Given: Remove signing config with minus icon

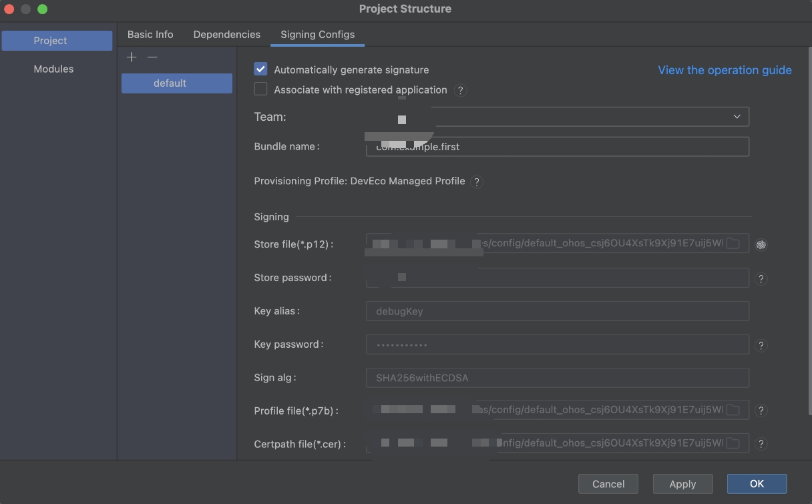Looking at the screenshot, I should [x=152, y=57].
